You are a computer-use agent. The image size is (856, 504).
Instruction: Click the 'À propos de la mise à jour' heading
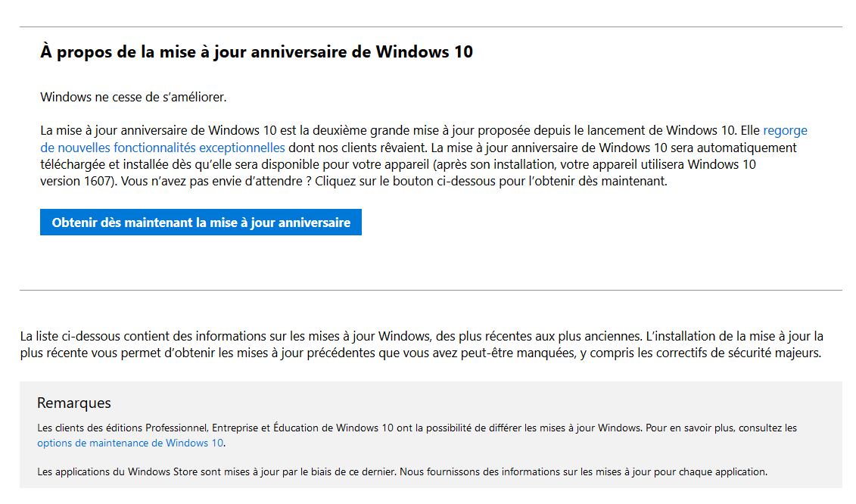pos(256,52)
